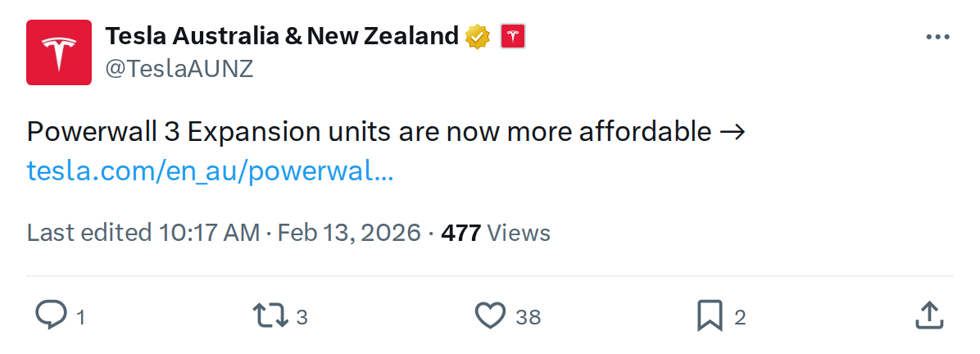Open Tesla Australia & New Zealand profile name
Image resolution: width=980 pixels, height=354 pixels.
[282, 36]
